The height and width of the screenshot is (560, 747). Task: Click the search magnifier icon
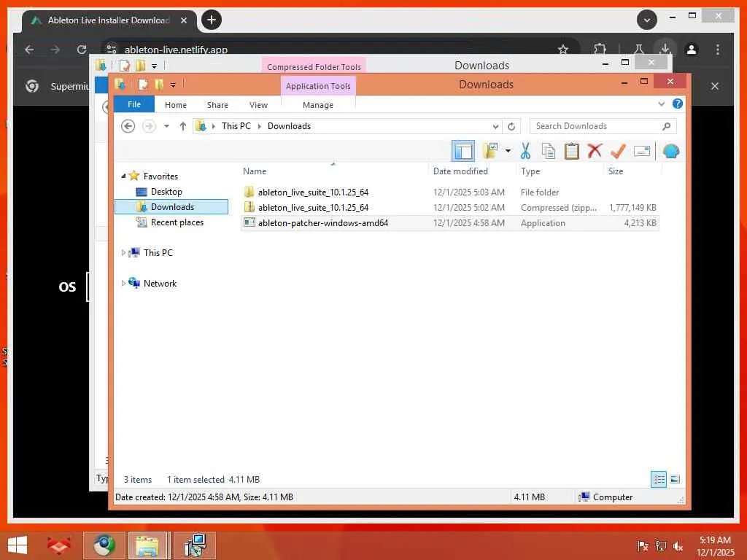666,126
